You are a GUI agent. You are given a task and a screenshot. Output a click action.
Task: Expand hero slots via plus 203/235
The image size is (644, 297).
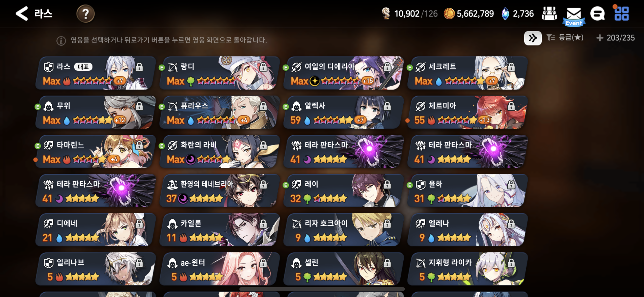click(x=615, y=38)
